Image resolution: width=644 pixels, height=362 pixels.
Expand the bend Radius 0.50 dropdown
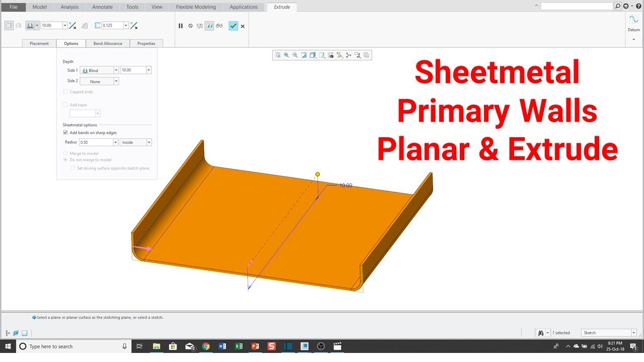click(116, 142)
